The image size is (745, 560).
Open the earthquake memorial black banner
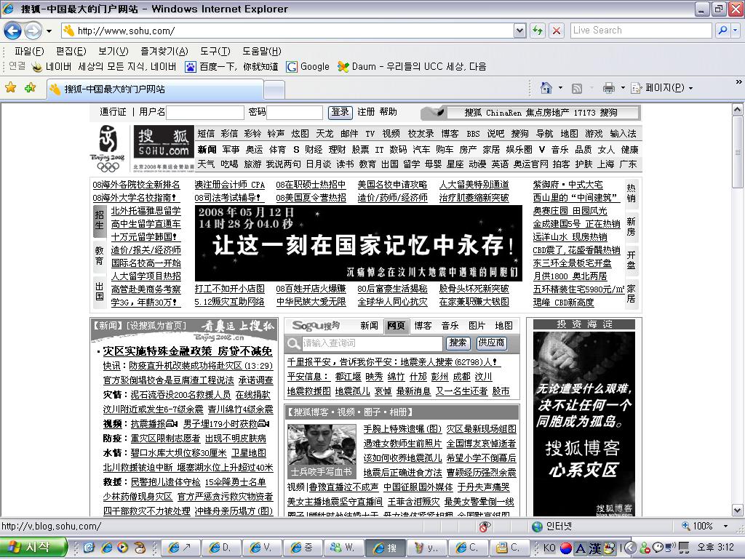tap(358, 243)
